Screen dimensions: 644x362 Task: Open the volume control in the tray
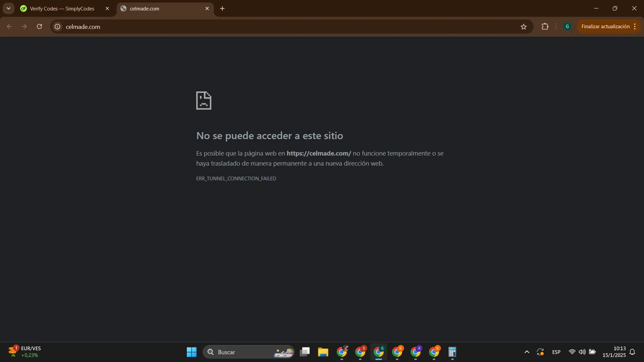pos(582,352)
